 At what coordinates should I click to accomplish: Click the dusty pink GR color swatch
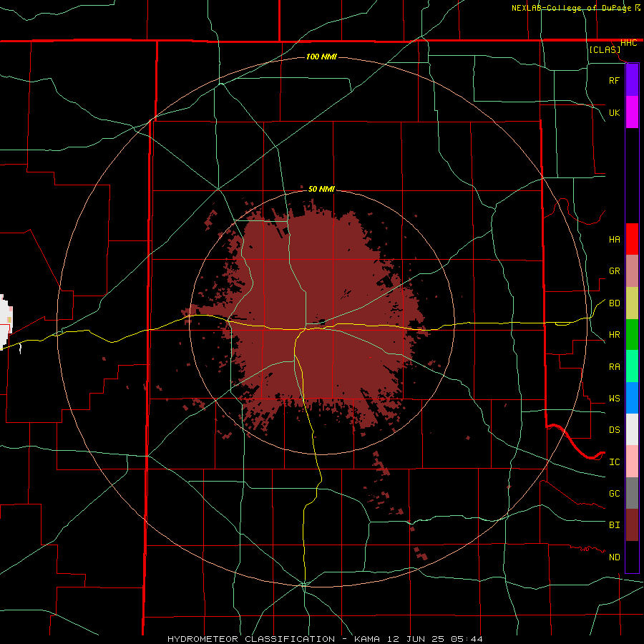pos(632,271)
